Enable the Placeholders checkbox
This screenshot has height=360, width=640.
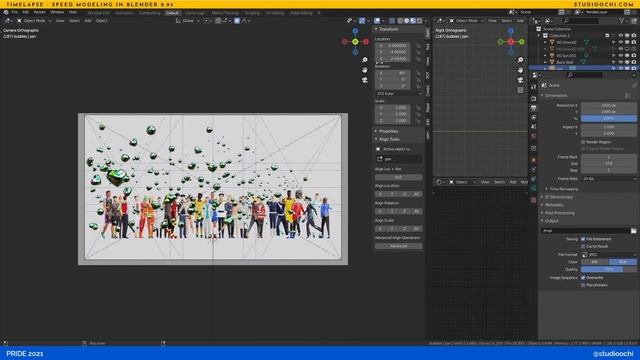pos(583,285)
